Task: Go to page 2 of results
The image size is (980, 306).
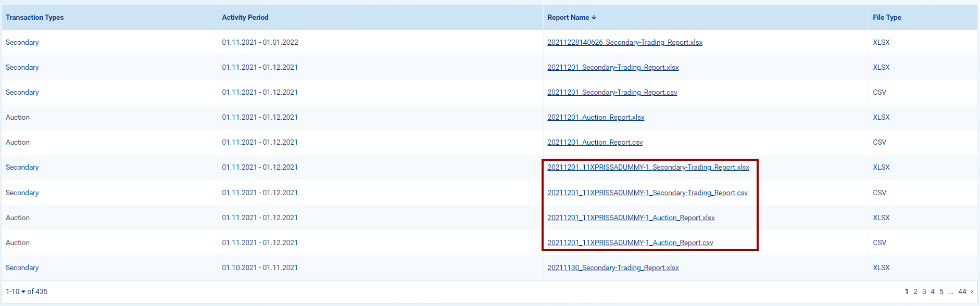Action: pyautogui.click(x=915, y=291)
